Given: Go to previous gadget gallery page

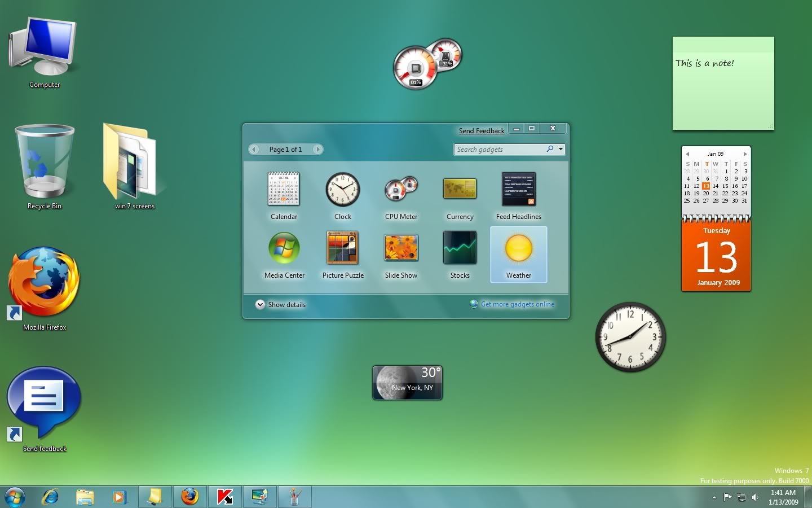Looking at the screenshot, I should click(x=254, y=149).
